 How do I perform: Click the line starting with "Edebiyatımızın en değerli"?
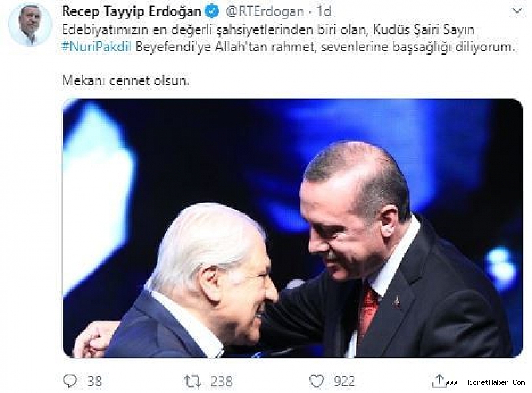(x=268, y=30)
